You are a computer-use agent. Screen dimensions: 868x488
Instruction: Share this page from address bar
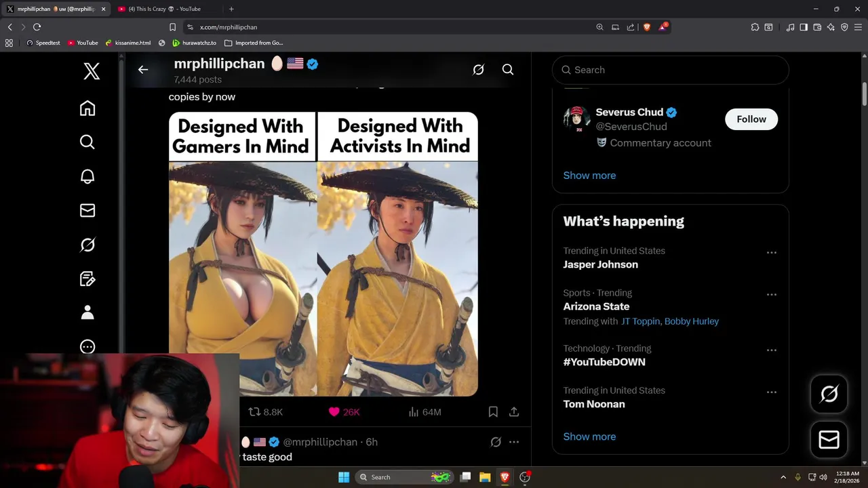[631, 27]
